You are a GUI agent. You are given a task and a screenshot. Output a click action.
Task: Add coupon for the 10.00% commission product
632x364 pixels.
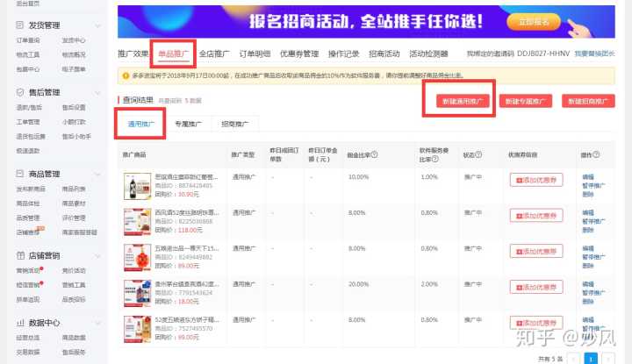536,180
